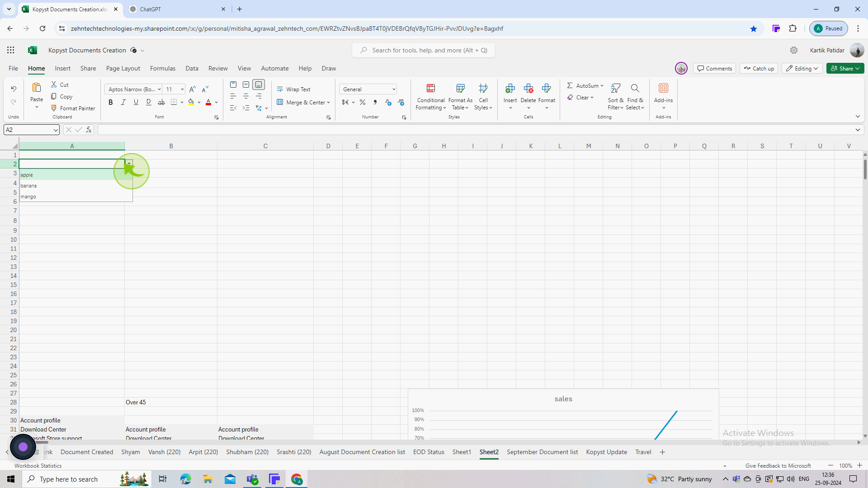Decrease decimal places
Screen dimensions: 868x488
pos(401,103)
